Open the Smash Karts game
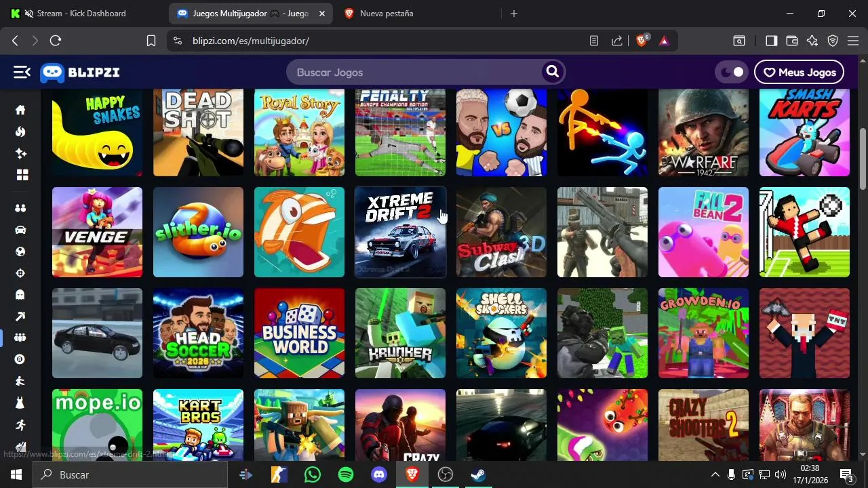Screen dimensions: 868x488 [804, 132]
